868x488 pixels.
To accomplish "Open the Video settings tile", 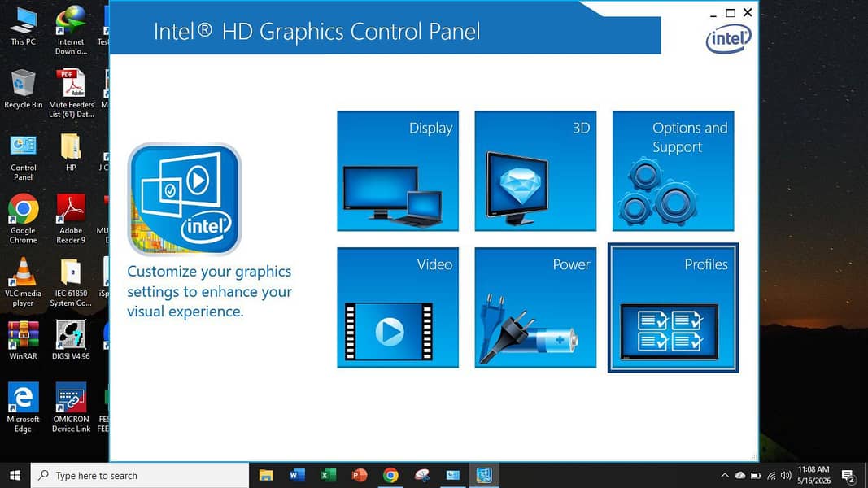I will coord(398,307).
